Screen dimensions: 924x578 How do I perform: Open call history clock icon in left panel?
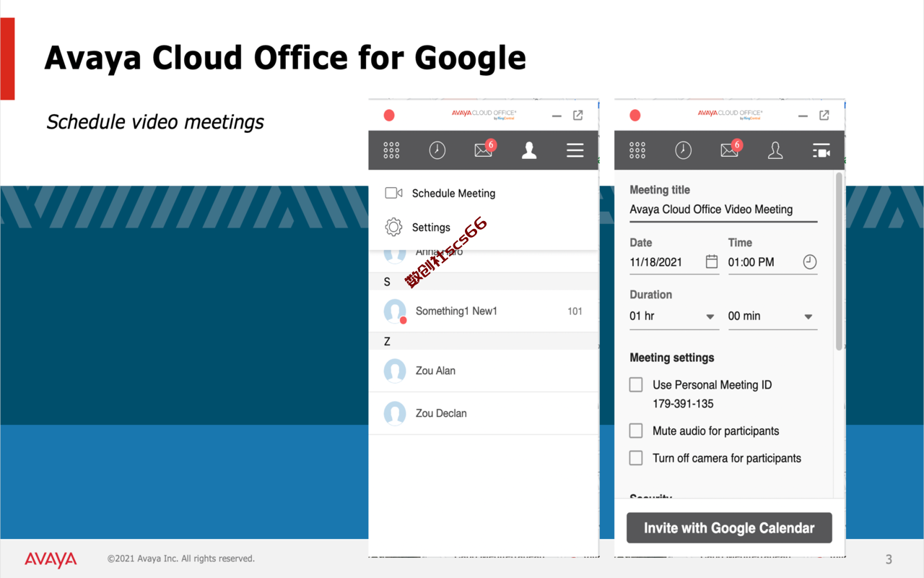pyautogui.click(x=437, y=150)
